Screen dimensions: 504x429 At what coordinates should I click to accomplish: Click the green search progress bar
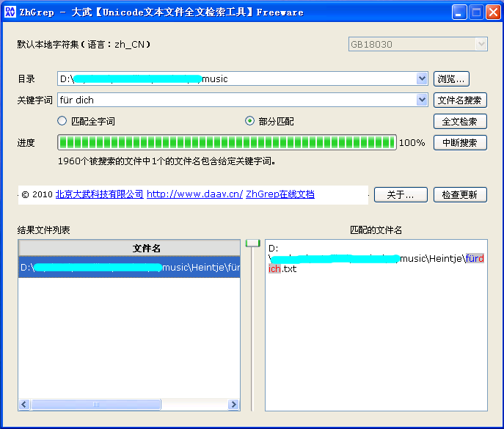click(x=227, y=142)
